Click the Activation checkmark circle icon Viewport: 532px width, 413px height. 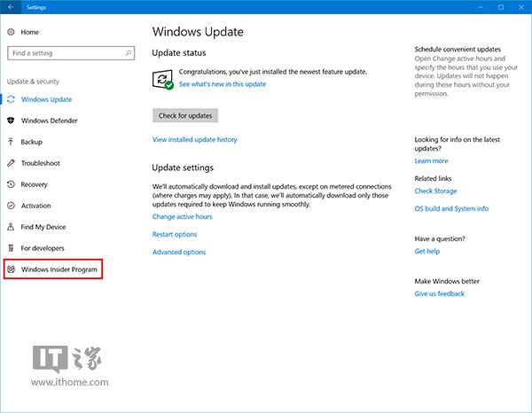point(11,206)
